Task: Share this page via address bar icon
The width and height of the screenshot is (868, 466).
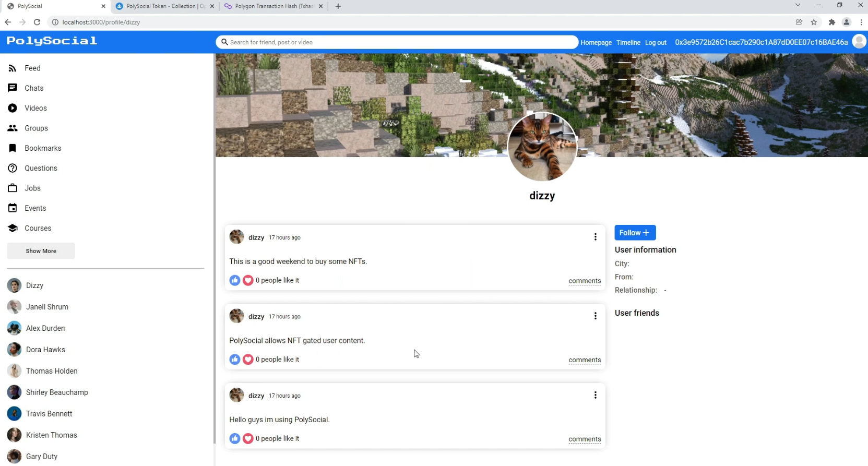Action: click(x=799, y=22)
